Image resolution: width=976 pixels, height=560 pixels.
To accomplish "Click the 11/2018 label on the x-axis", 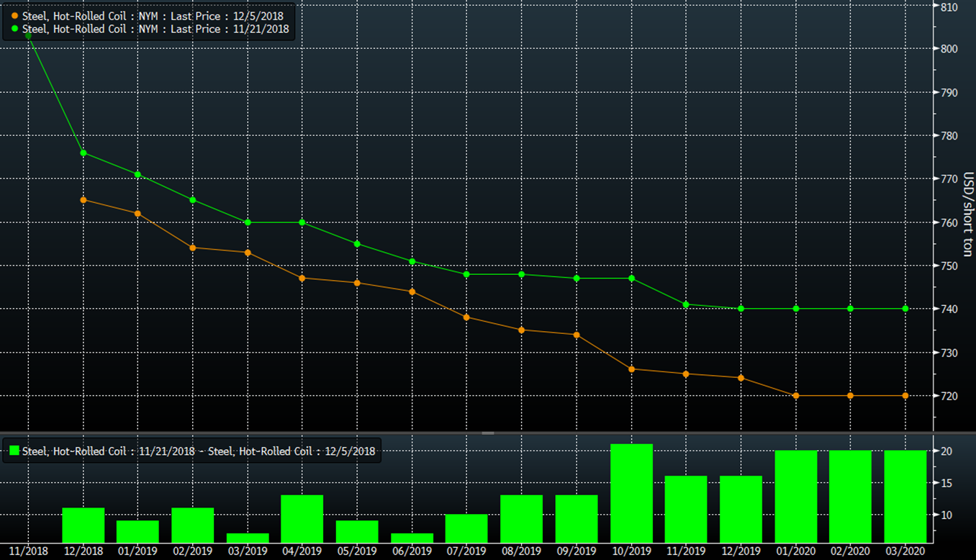I will coord(29,551).
